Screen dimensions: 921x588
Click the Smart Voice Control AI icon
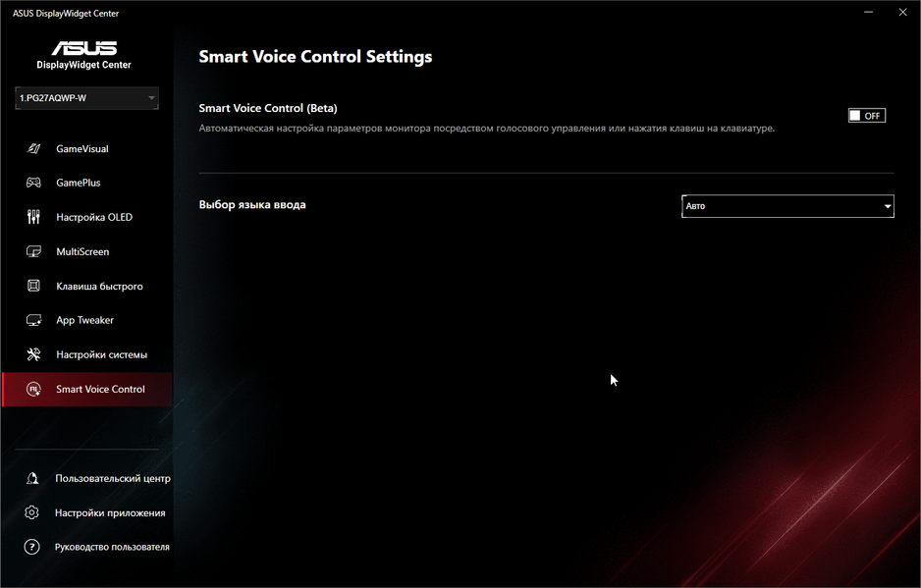coord(33,389)
